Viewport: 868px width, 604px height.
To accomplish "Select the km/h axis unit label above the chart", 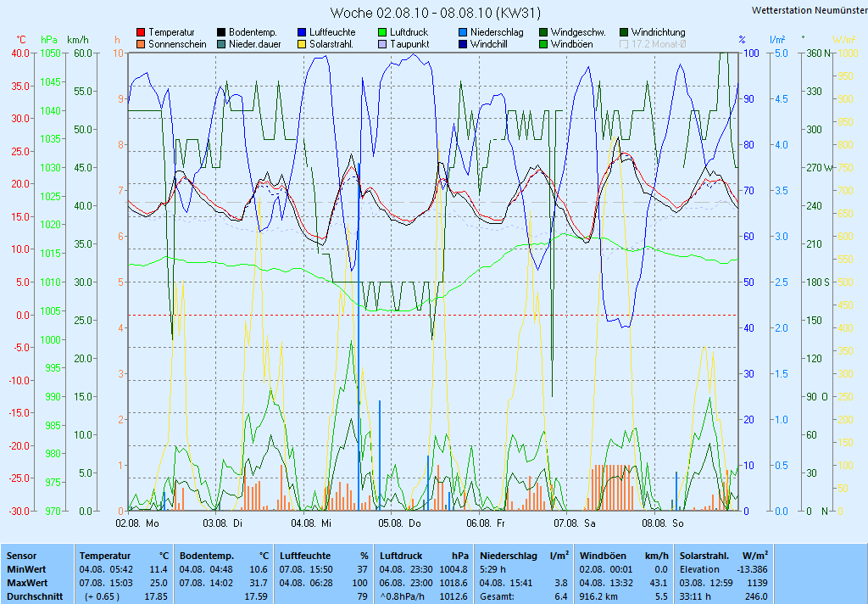I will pyautogui.click(x=78, y=40).
